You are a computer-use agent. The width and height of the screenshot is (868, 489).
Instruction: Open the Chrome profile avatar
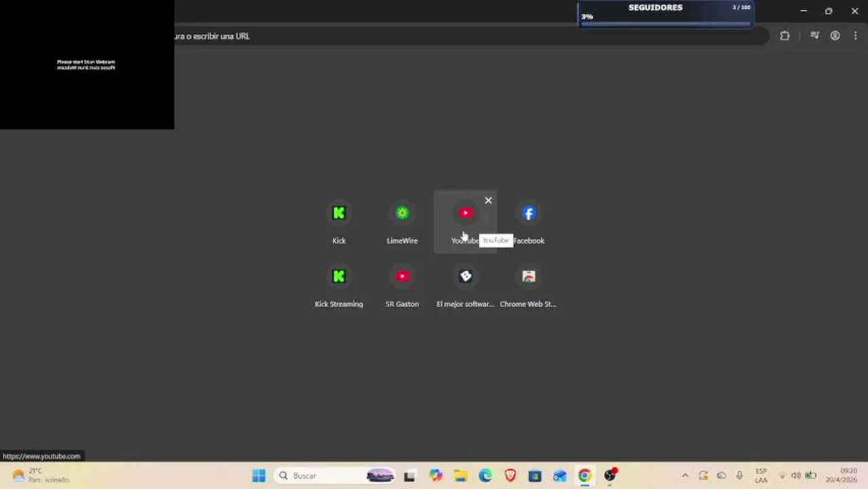click(x=835, y=36)
